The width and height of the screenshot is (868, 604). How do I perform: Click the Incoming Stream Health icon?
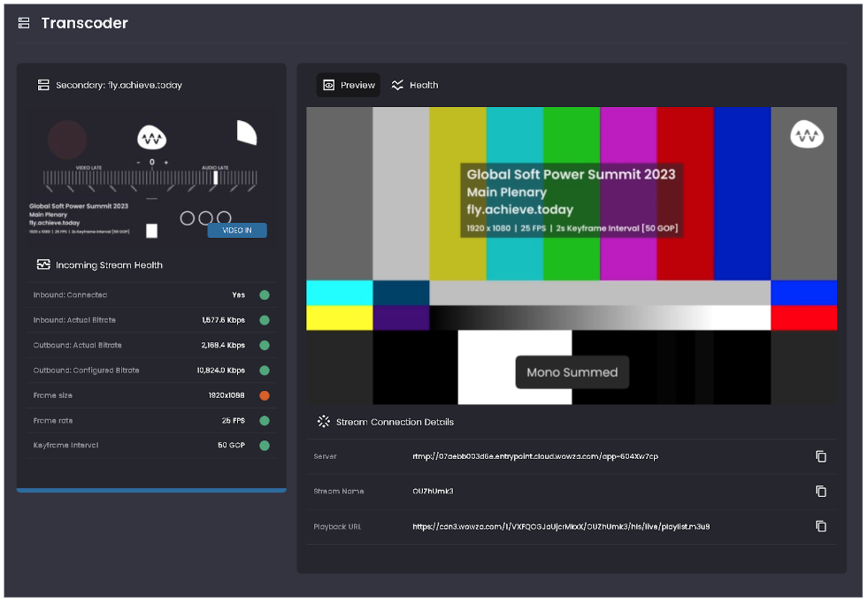tap(42, 264)
